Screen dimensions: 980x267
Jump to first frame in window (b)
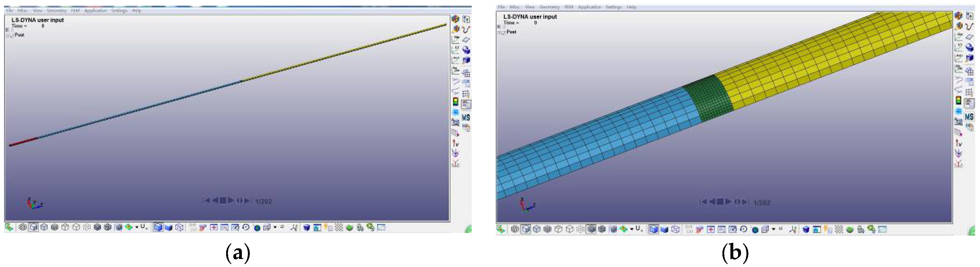point(703,202)
